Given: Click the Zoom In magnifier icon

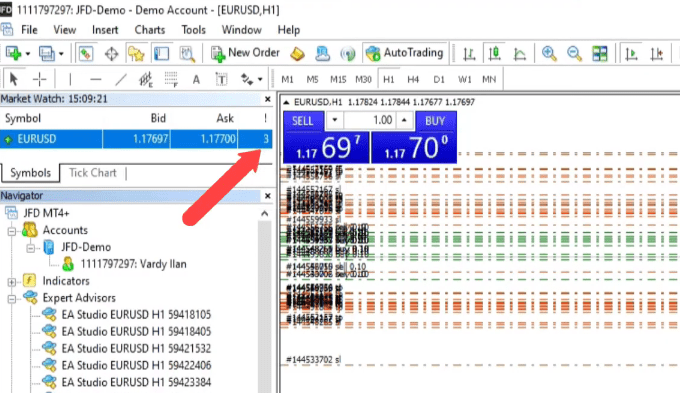Looking at the screenshot, I should coord(549,54).
